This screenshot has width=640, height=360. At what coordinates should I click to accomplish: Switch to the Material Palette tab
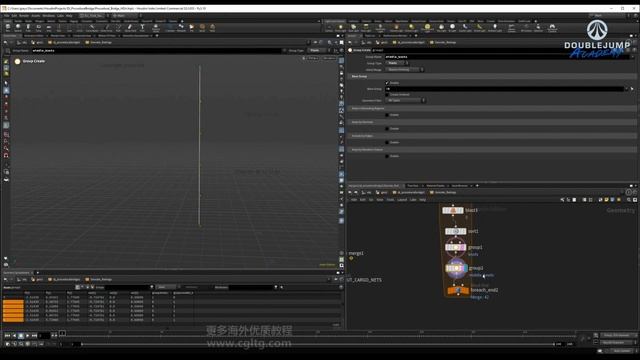click(x=436, y=186)
